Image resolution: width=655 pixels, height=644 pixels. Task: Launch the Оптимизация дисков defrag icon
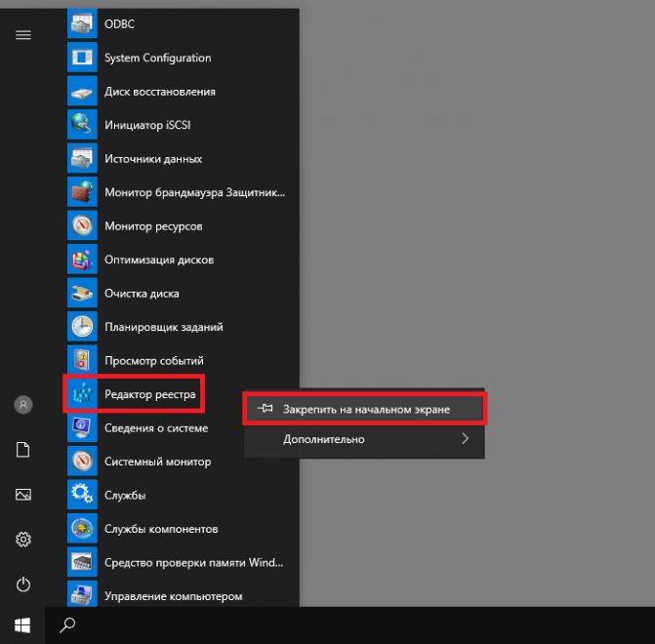[82, 260]
